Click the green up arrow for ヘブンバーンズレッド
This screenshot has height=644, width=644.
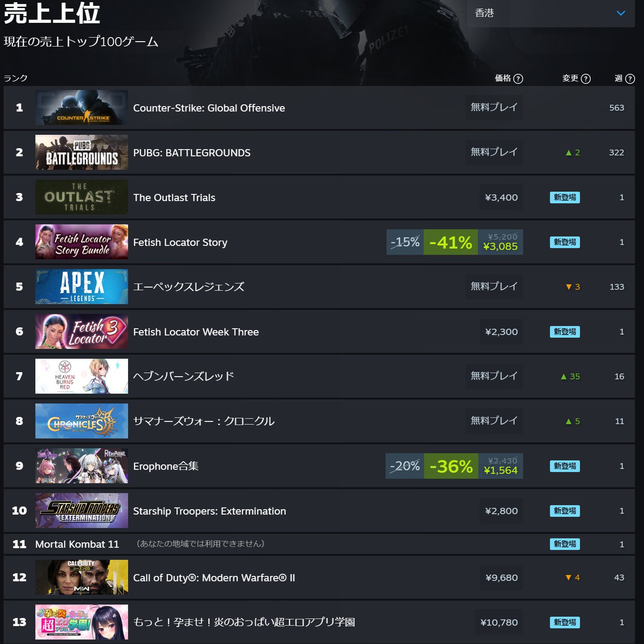click(x=564, y=377)
